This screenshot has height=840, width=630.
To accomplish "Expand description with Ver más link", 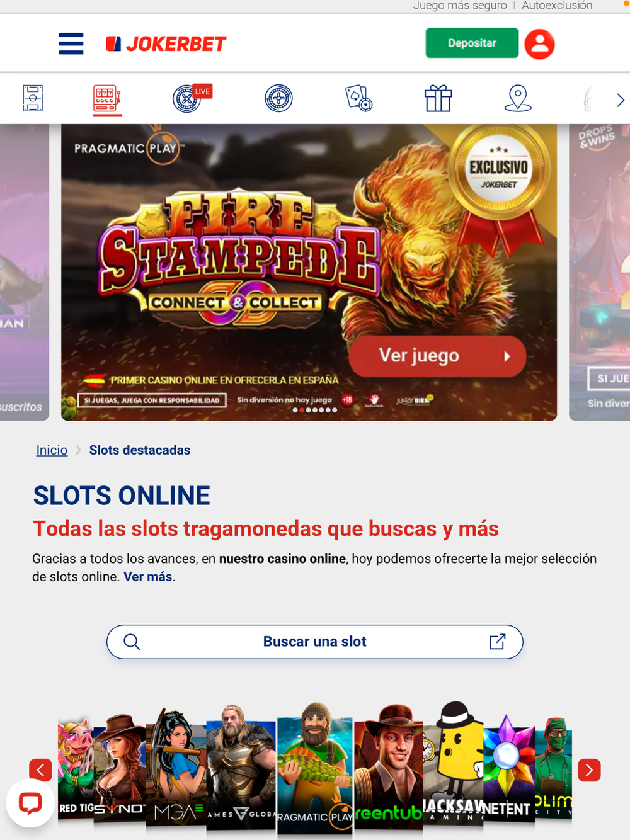I will (148, 577).
